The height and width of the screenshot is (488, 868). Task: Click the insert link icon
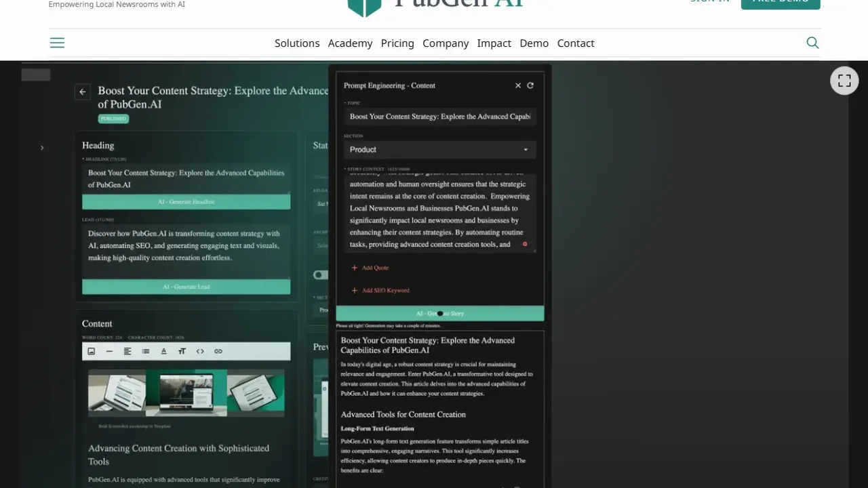(218, 351)
